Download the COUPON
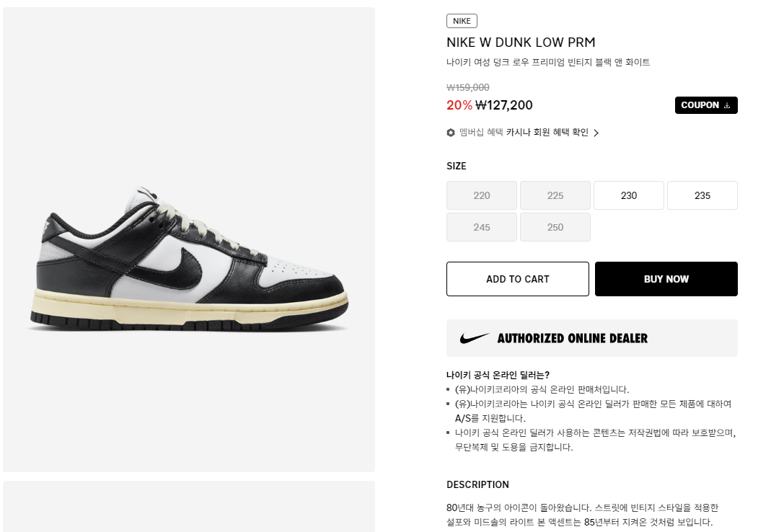Image resolution: width=771 pixels, height=532 pixels. click(x=706, y=105)
